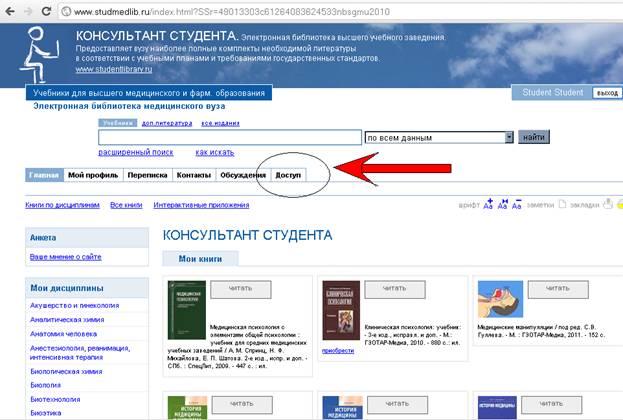Viewport: 623px width, 420px height.
Task: Open 'Интерактивные приложения' link
Action: (x=201, y=205)
